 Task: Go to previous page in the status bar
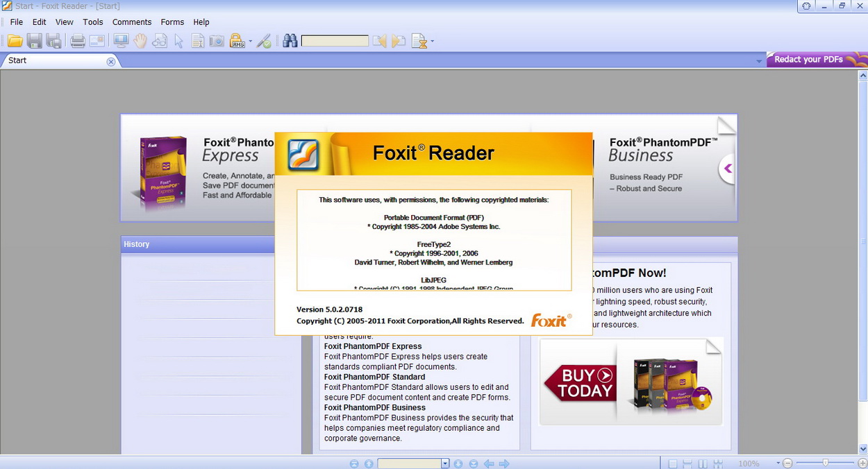[x=369, y=463]
